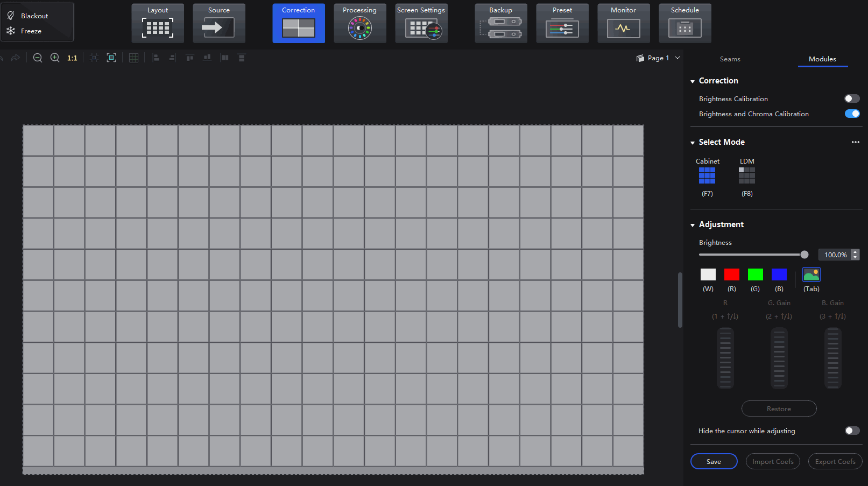Toggle Hide the cursor while adjusting

tap(852, 431)
